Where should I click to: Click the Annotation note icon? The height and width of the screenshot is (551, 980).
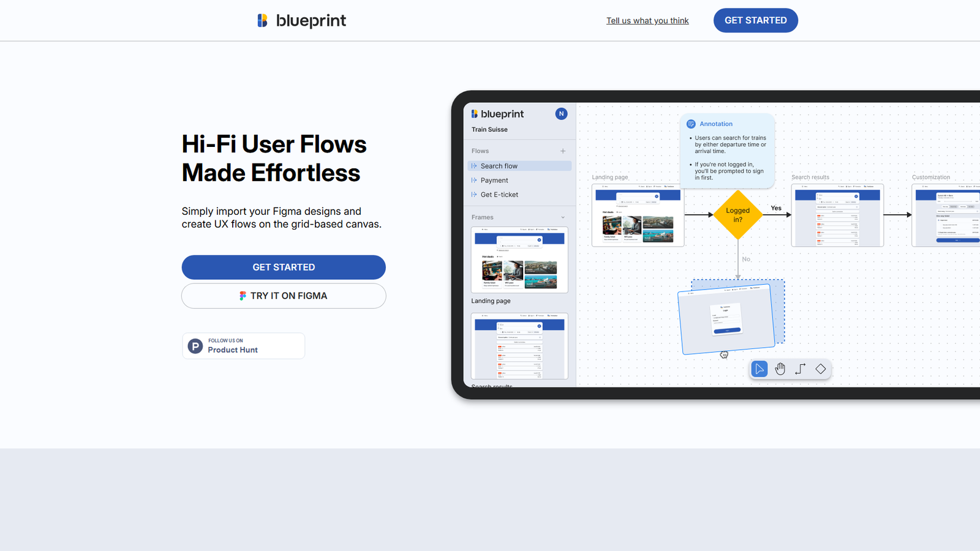point(691,124)
